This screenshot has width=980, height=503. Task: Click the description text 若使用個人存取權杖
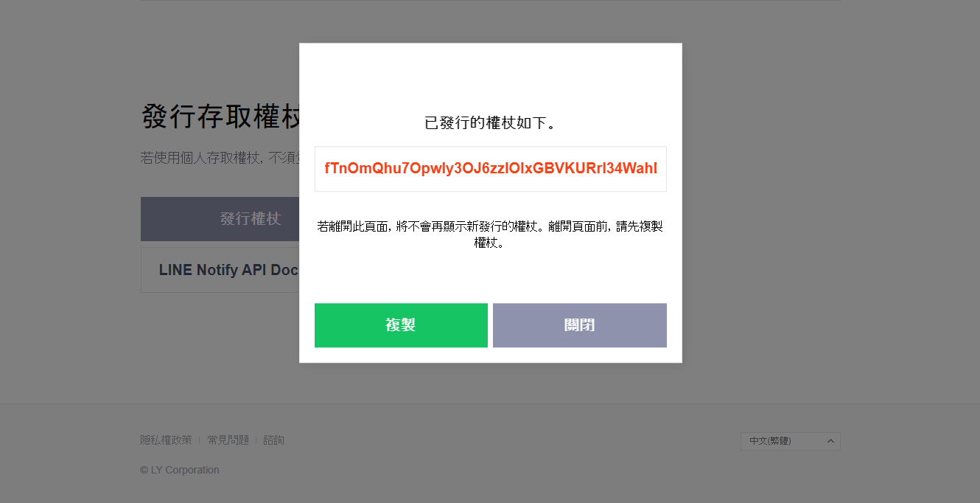pos(220,158)
